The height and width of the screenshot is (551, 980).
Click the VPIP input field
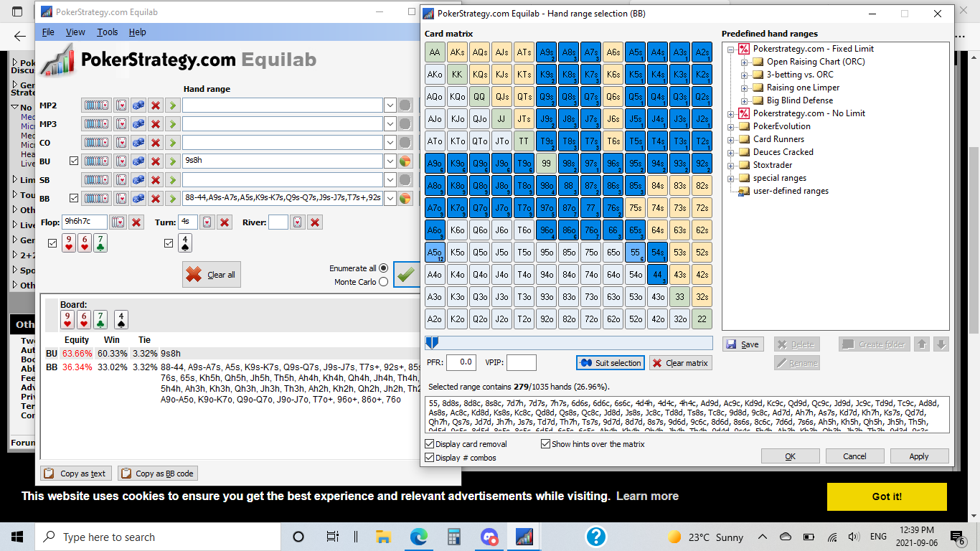pyautogui.click(x=522, y=363)
